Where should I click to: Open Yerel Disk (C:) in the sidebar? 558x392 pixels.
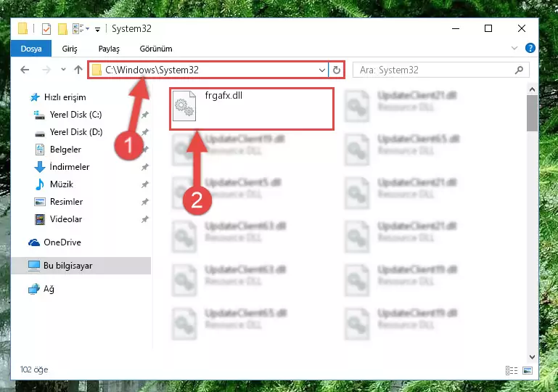point(75,115)
